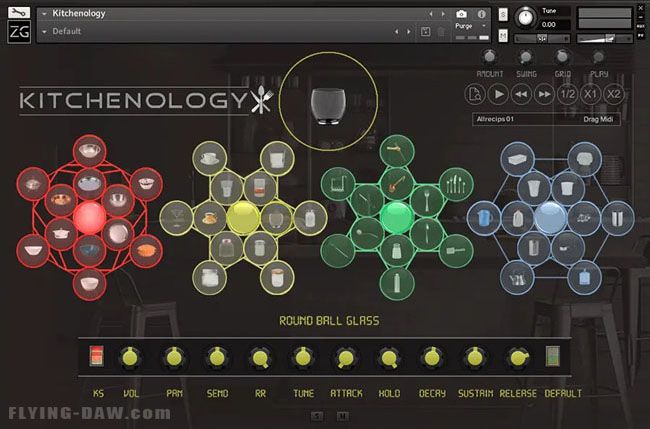The width and height of the screenshot is (650, 429).
Task: Click the glowing green center orb
Action: coord(397,217)
